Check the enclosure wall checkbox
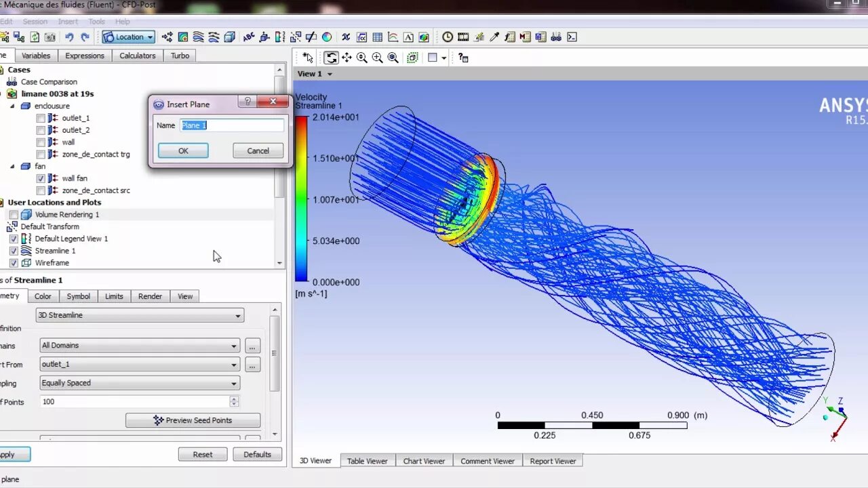868x488 pixels. click(x=41, y=142)
